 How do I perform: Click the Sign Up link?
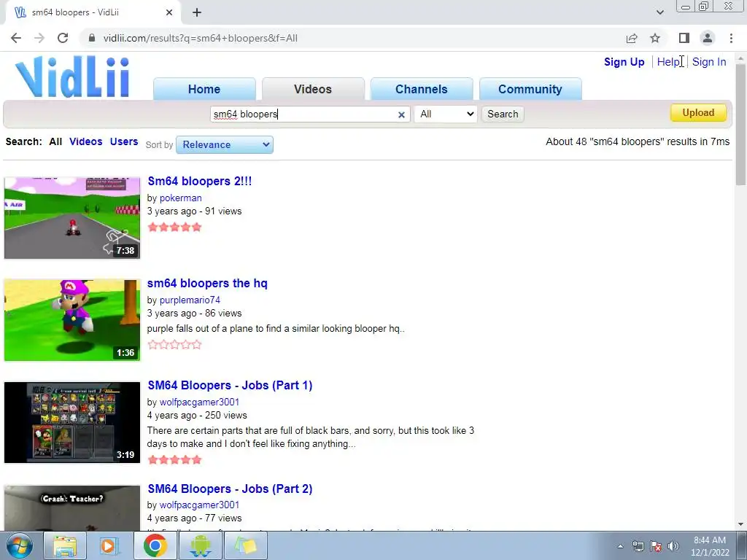624,62
